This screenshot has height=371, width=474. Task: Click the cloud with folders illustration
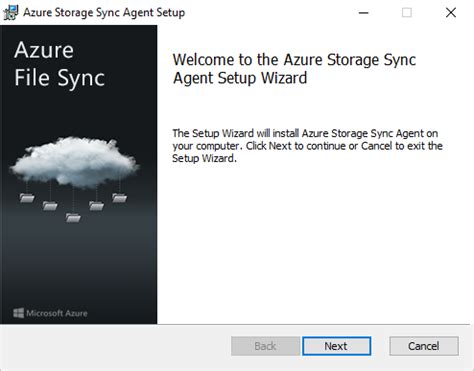74,179
